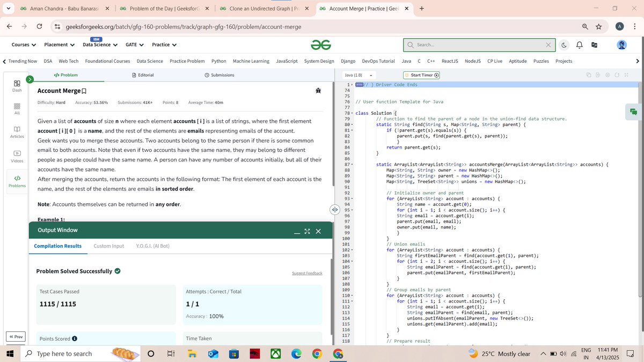Switch to Problem of the Day browser tab
644x362 pixels.
click(164, 9)
